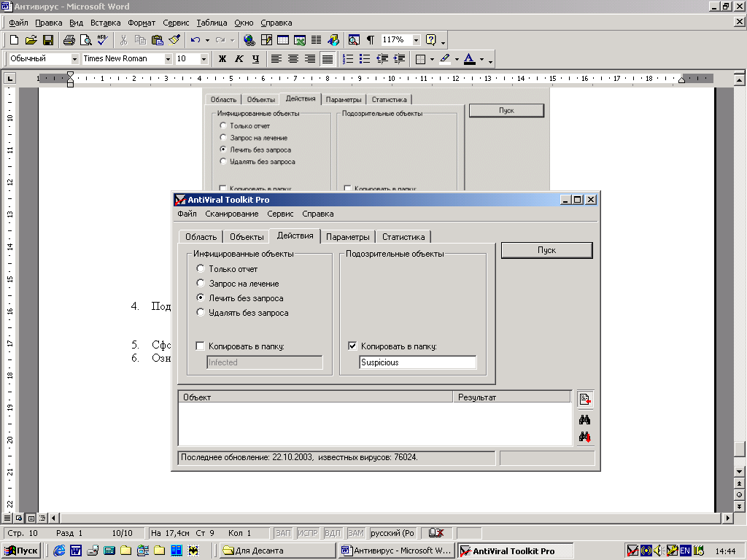Open the 'Сканирование' menu in AVP

231,214
